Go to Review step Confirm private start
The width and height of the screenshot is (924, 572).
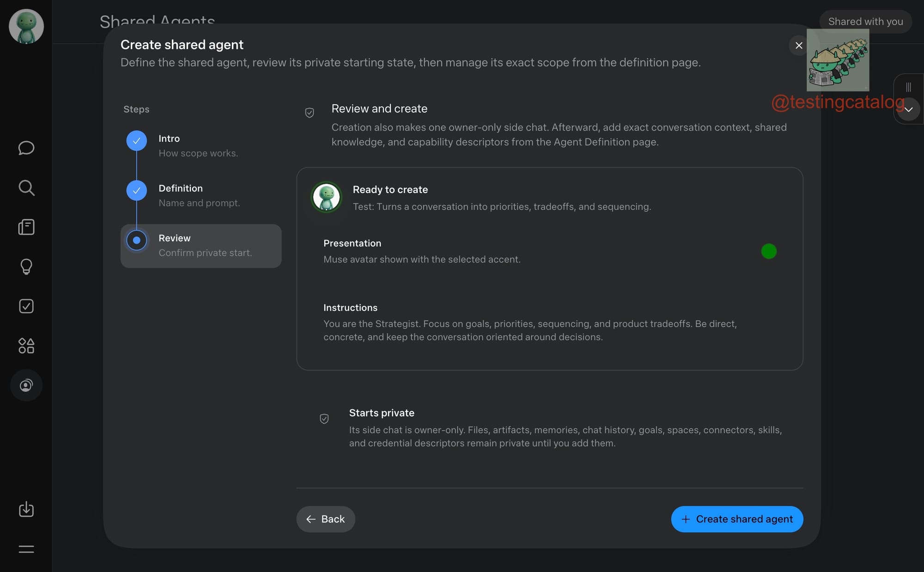tap(201, 246)
